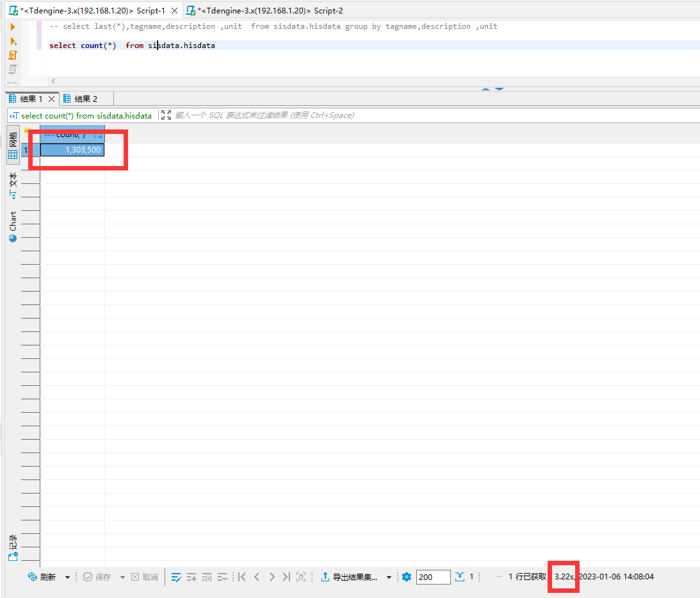
Task: Show the execution plan icon
Action: pyautogui.click(x=13, y=69)
